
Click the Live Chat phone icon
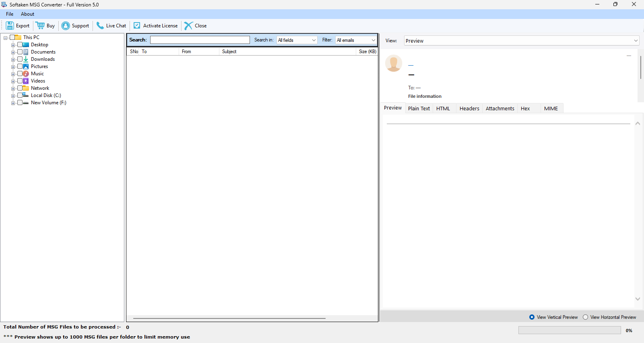click(100, 26)
